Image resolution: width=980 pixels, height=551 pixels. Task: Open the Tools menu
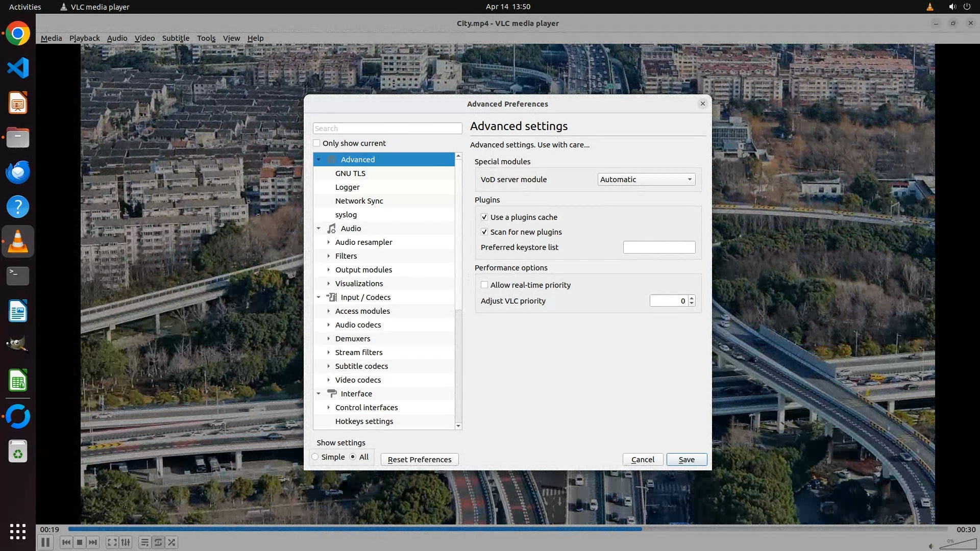point(206,38)
